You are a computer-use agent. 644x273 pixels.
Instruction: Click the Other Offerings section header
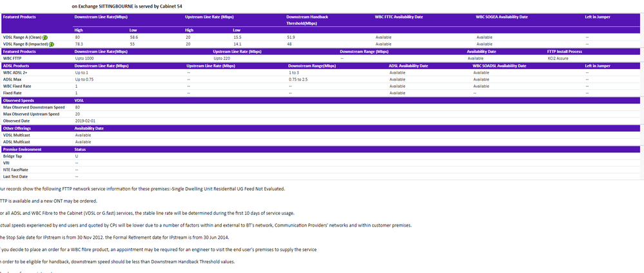[x=17, y=128]
